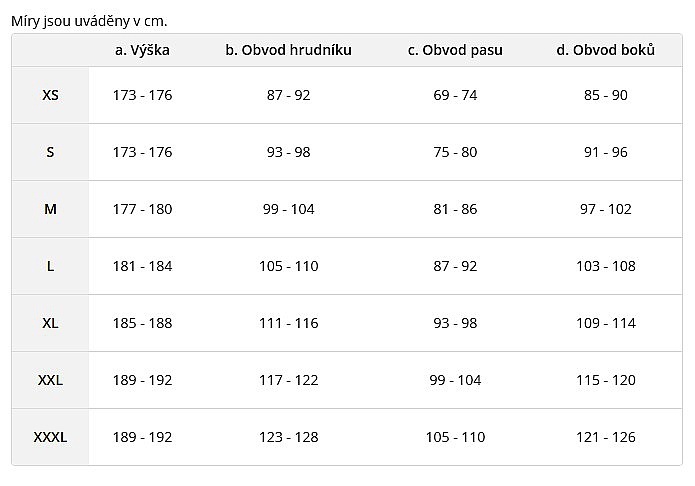695x486 pixels.
Task: Click chest value 111 - 116
Action: (289, 323)
